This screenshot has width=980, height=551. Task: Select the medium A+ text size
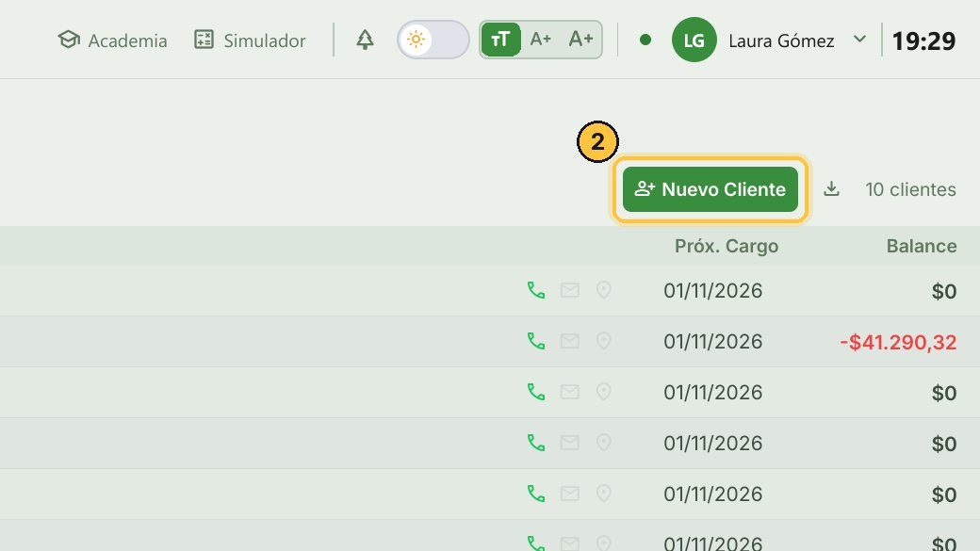point(541,40)
